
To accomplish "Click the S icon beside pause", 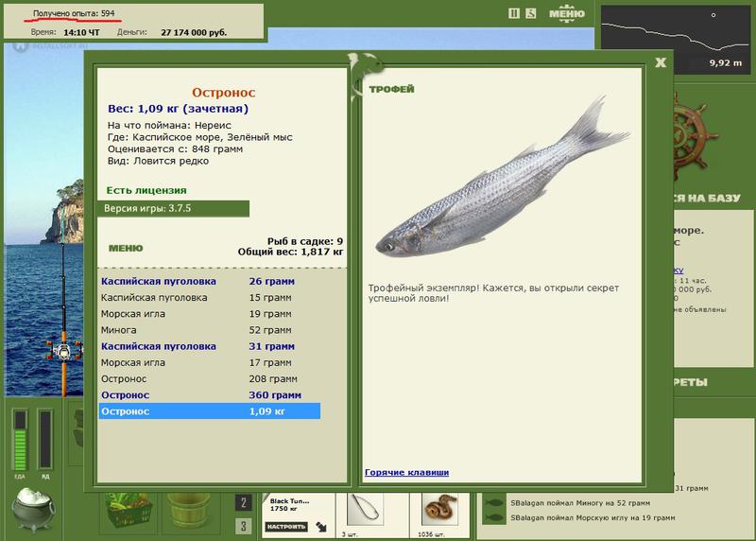I will click(x=530, y=13).
